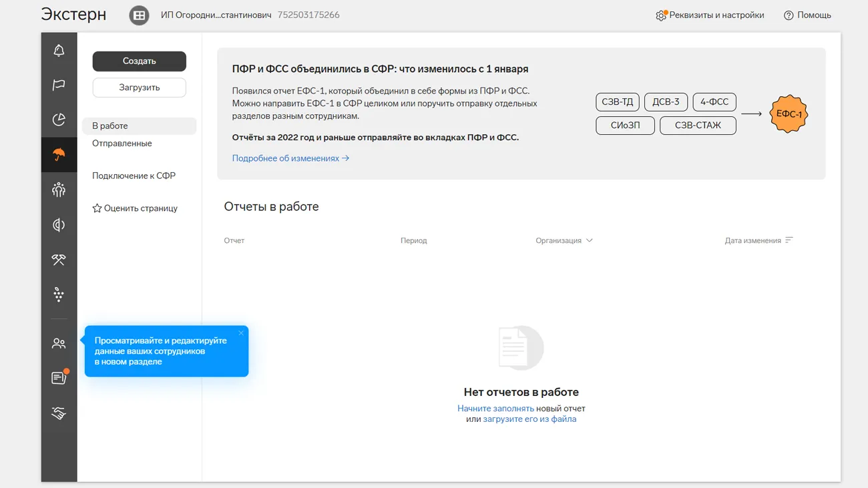Open the pie chart section in sidebar
This screenshot has width=868, height=488.
click(59, 119)
